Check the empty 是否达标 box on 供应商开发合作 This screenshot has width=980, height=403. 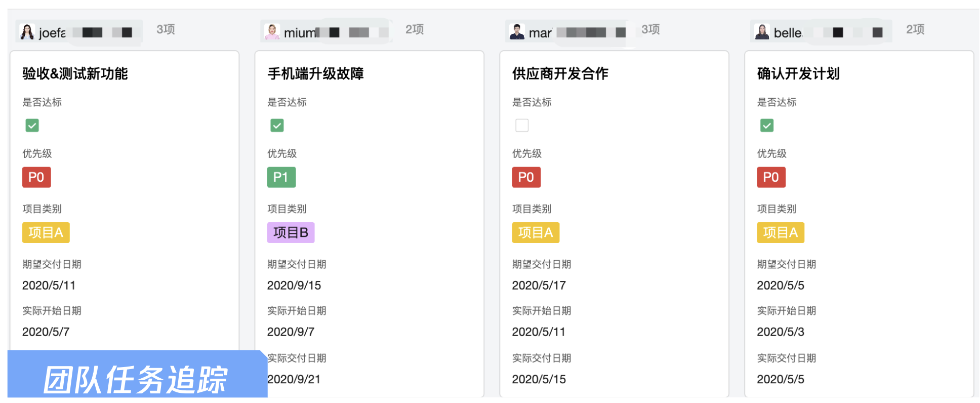coord(522,126)
